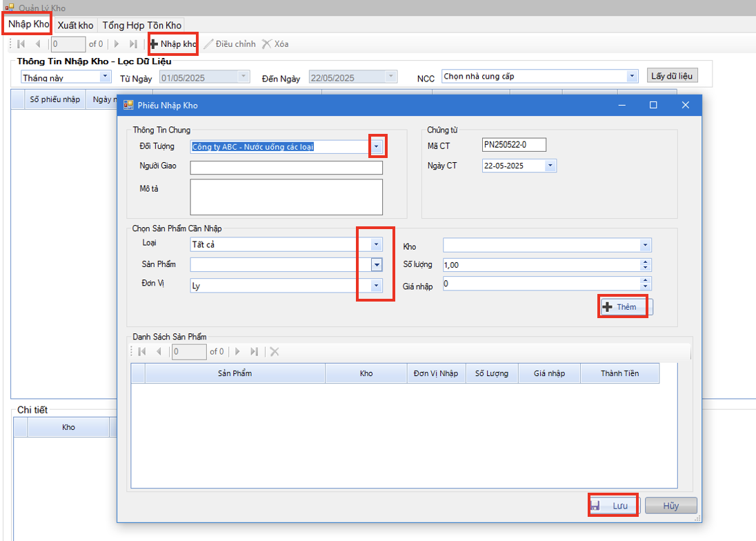Click the Nhập kho add button in toolbar
Viewport: 756px width, 541px height.
coord(173,44)
